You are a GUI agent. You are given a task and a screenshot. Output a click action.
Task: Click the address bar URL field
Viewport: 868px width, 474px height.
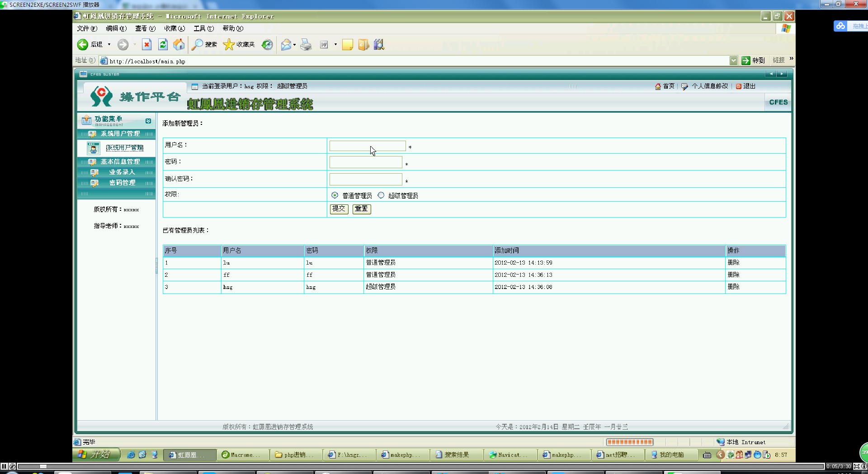click(414, 61)
